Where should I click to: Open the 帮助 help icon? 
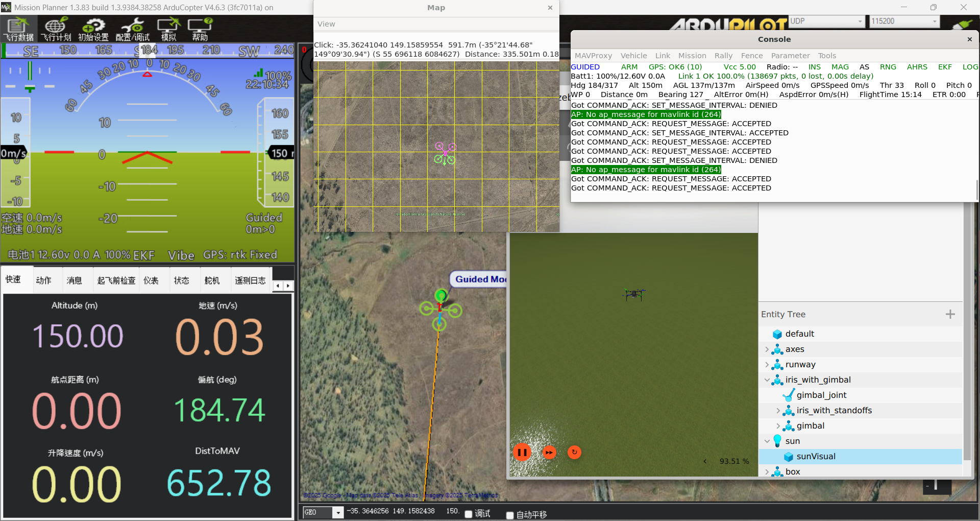[200, 29]
